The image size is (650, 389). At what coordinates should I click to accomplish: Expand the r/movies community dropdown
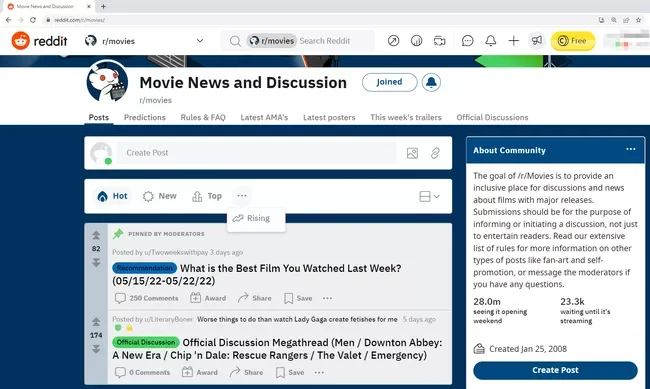tap(200, 41)
